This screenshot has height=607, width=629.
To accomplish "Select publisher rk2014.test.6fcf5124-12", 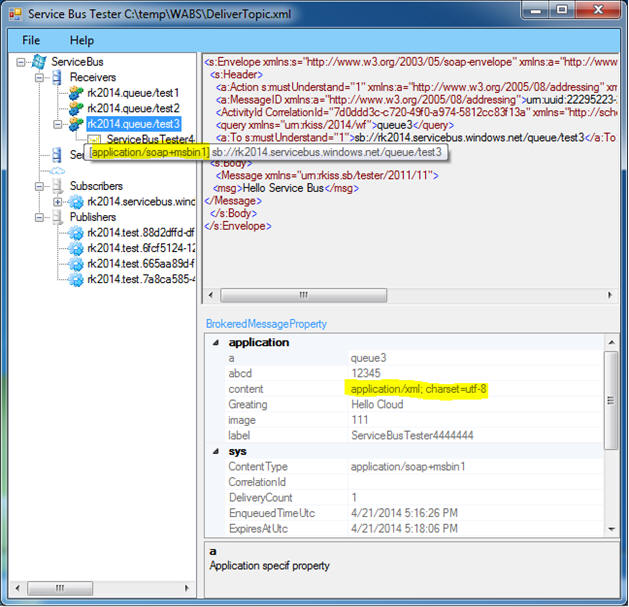I will point(141,248).
